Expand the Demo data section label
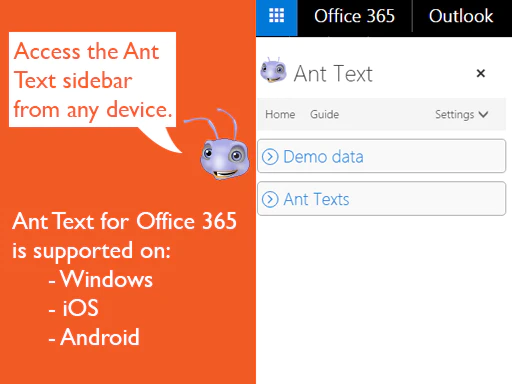Viewport: 512px width, 384px height. tap(323, 157)
